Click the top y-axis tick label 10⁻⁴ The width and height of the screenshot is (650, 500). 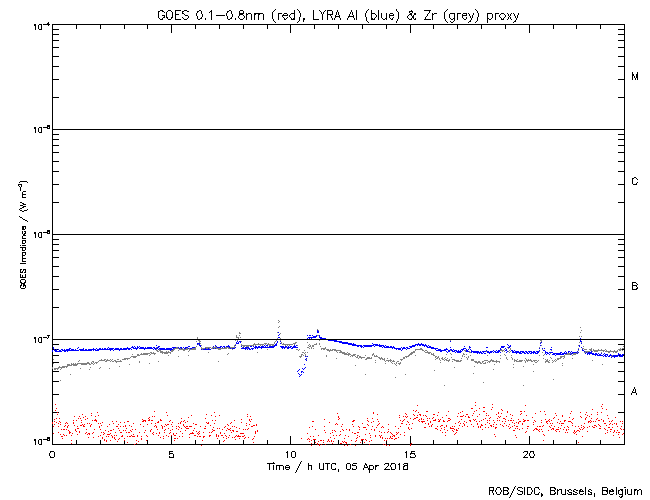42,25
